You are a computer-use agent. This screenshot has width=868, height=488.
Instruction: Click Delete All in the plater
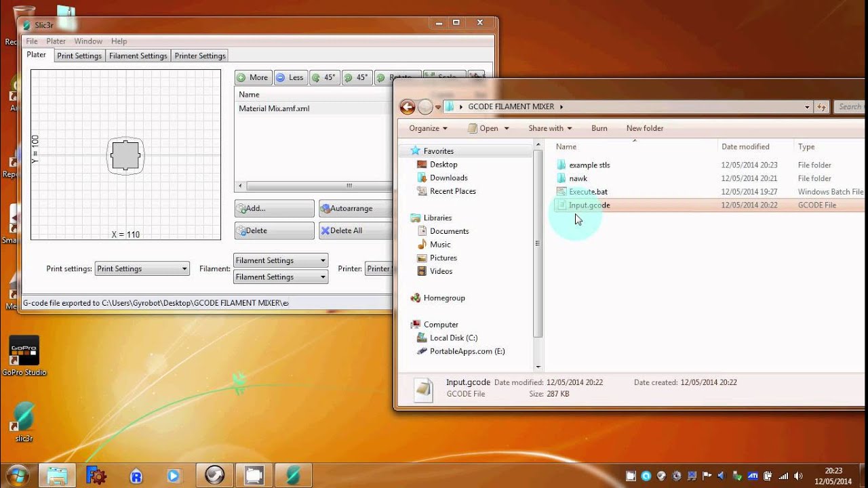tap(355, 230)
